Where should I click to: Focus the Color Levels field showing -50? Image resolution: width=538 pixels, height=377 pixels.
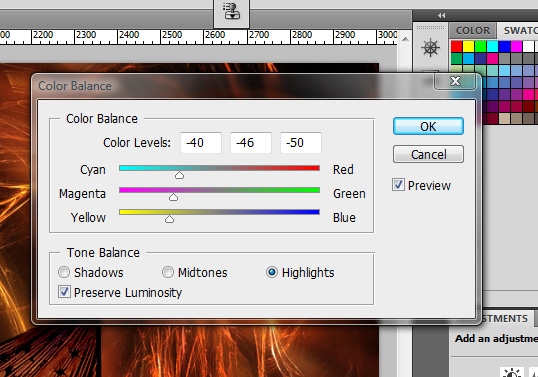click(x=301, y=143)
